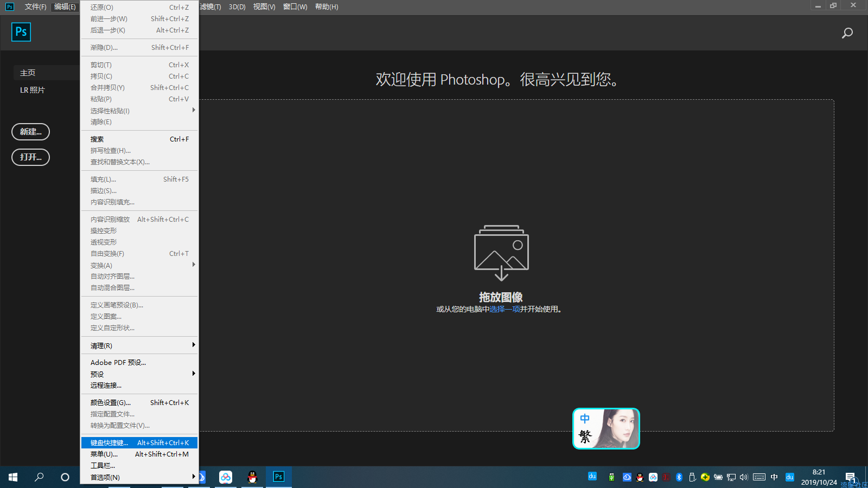
Task: Open the Windows Start menu
Action: tap(13, 477)
